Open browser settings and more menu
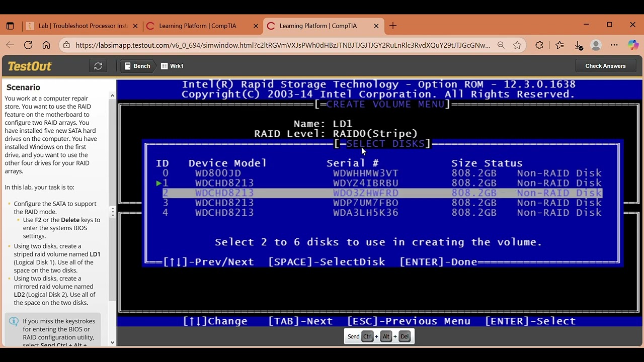Viewport: 644px width, 362px height. point(614,45)
